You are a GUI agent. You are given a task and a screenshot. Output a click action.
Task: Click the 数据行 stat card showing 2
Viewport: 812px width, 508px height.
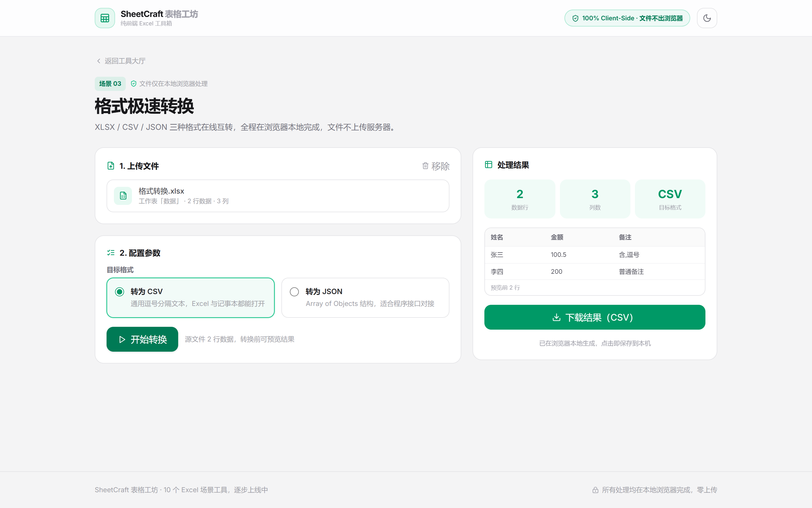point(520,199)
